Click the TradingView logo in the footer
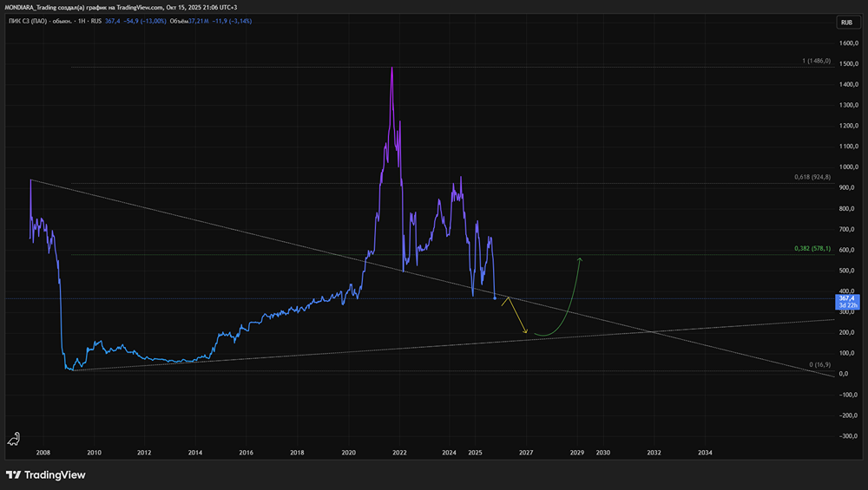The image size is (868, 490). (46, 475)
